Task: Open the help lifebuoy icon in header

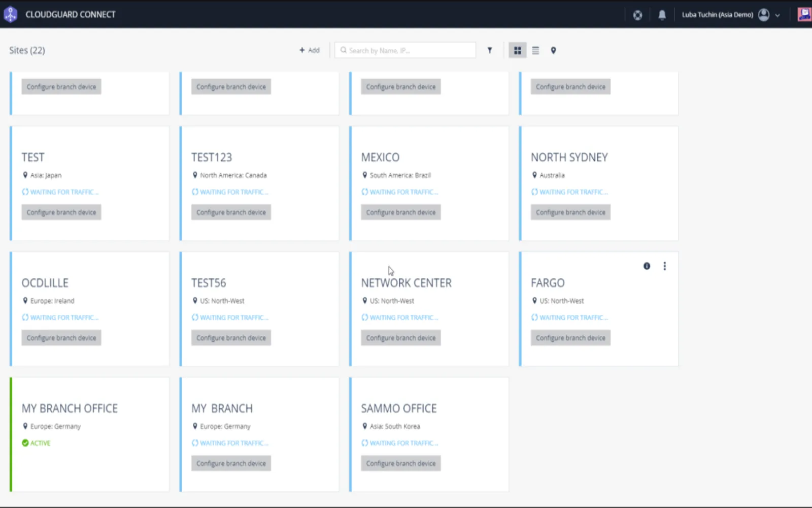Action: [637, 15]
